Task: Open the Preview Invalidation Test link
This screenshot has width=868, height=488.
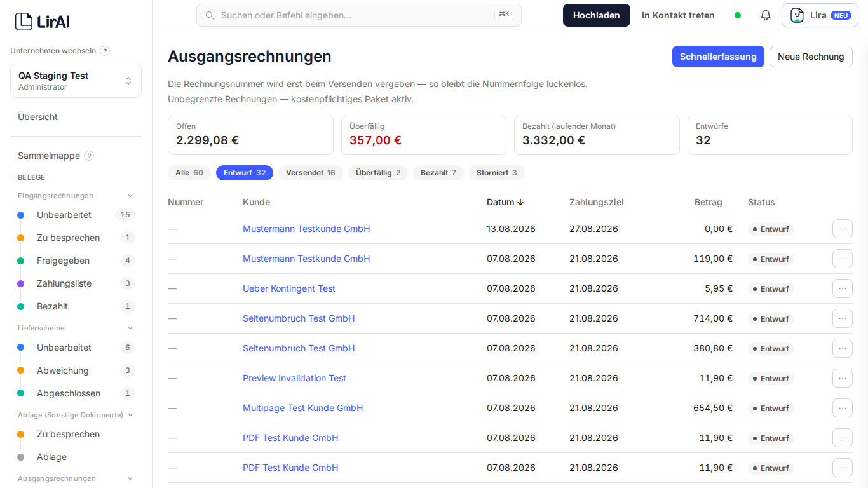Action: (294, 378)
